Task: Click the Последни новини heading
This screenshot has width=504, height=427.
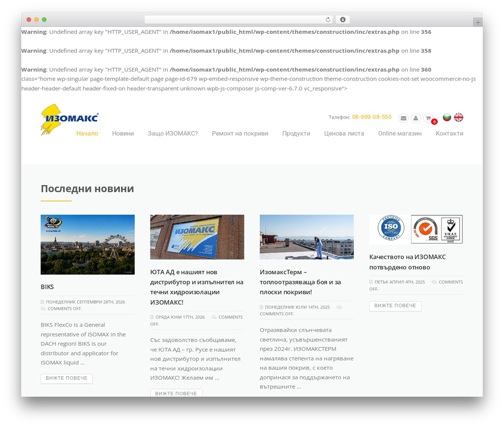Action: [87, 189]
